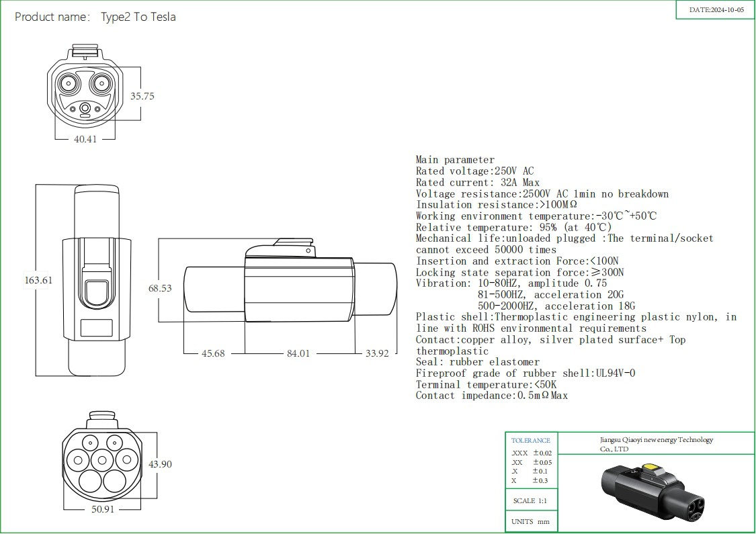The image size is (756, 534).
Task: Select the UNITS mm cell
Action: 530,522
